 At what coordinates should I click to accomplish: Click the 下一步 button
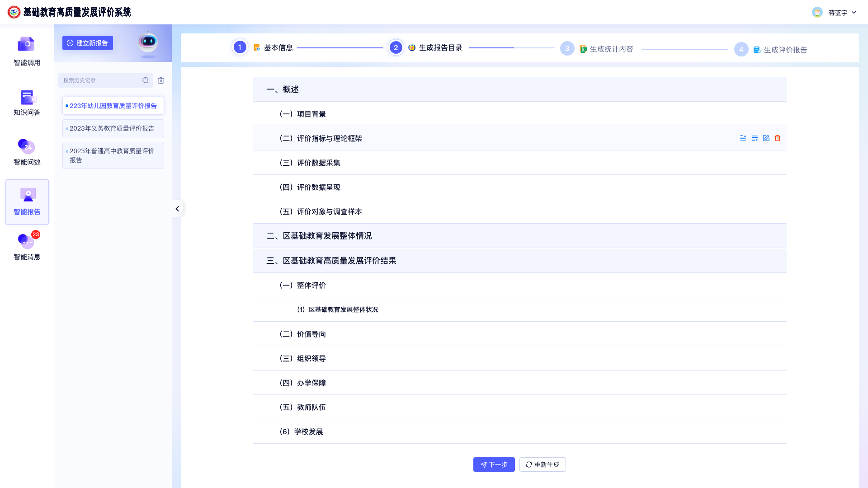494,464
